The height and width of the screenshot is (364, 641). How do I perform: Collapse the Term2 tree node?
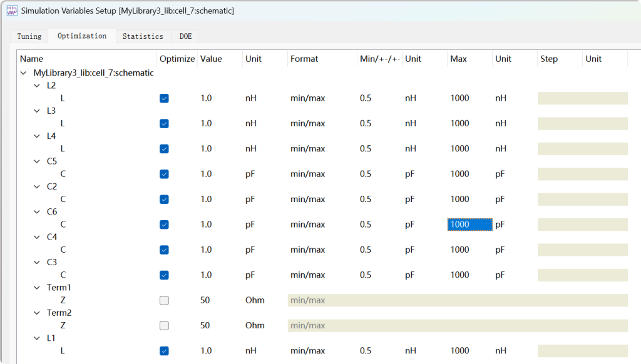(37, 313)
